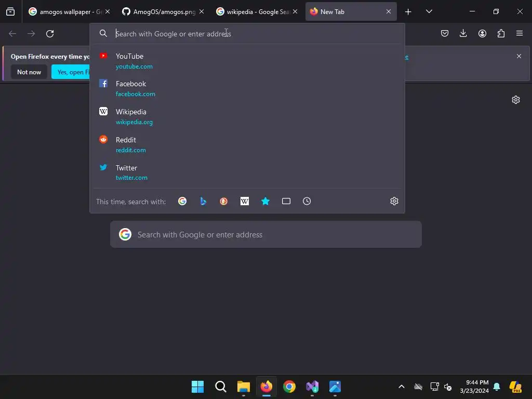This screenshot has width=532, height=399.
Task: Open the notifications bell icon
Action: coord(497,387)
